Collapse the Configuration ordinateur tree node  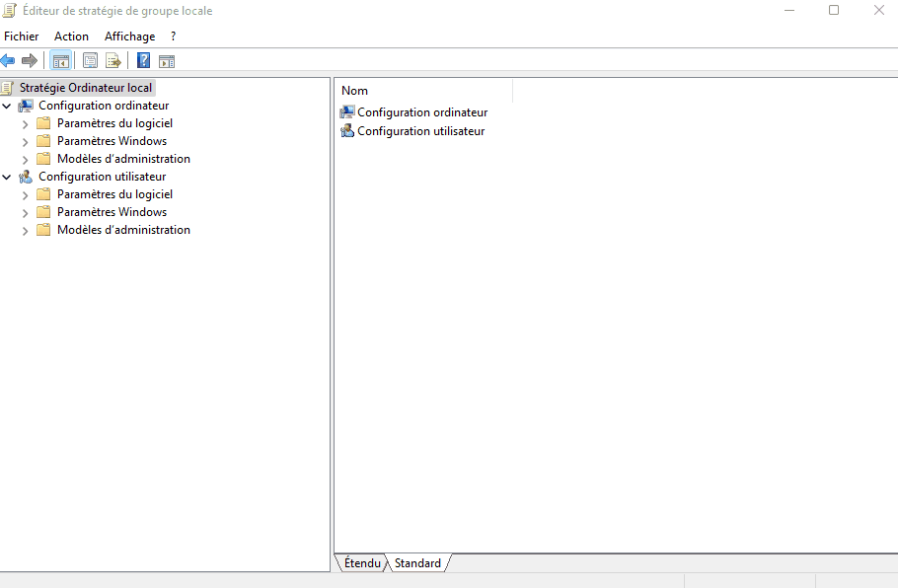pos(7,105)
